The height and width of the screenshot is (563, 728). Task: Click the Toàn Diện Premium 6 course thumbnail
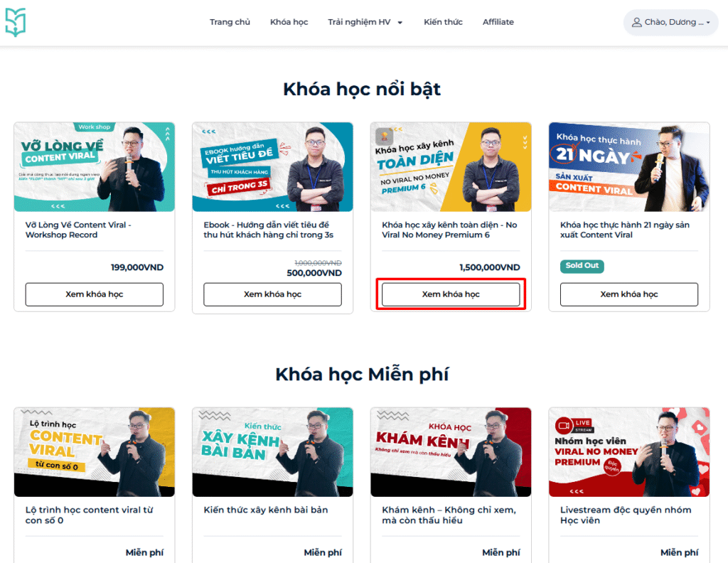[x=451, y=166]
